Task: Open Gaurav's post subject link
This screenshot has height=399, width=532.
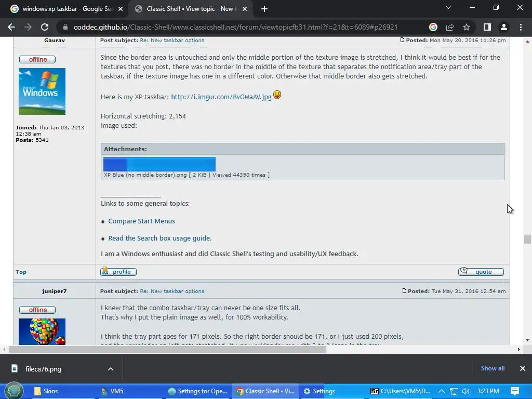Action: click(172, 41)
